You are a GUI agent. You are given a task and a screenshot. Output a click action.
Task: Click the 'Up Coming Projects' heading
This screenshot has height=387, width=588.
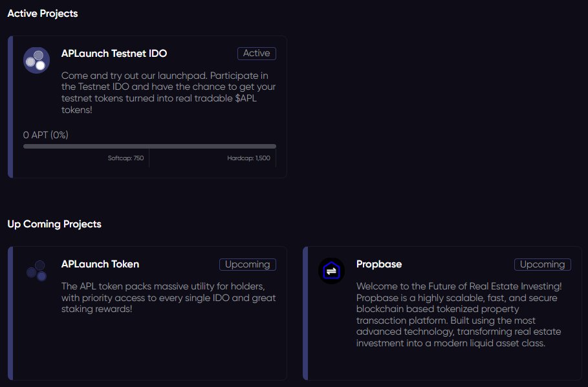54,224
